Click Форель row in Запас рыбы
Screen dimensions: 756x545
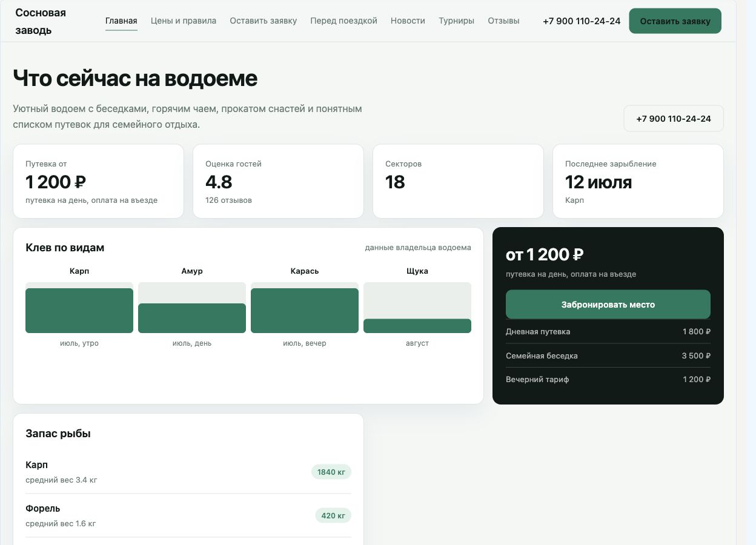coord(188,515)
